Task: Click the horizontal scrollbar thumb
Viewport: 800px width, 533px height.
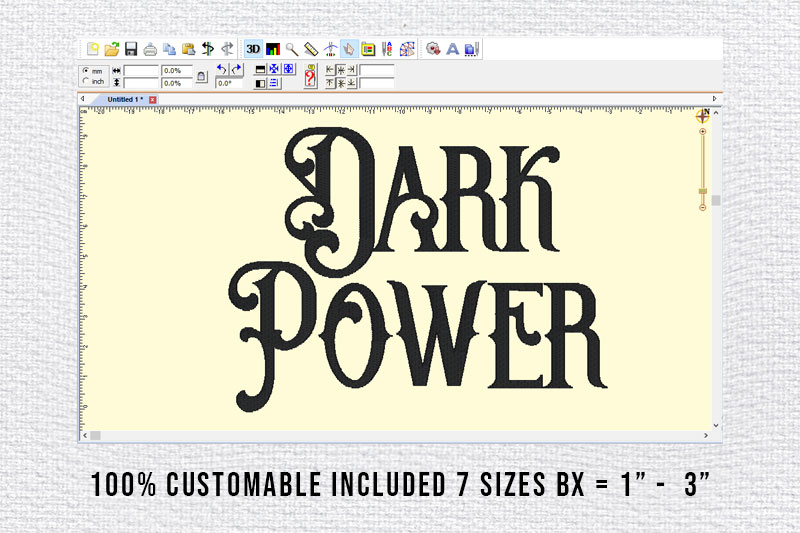Action: point(95,435)
